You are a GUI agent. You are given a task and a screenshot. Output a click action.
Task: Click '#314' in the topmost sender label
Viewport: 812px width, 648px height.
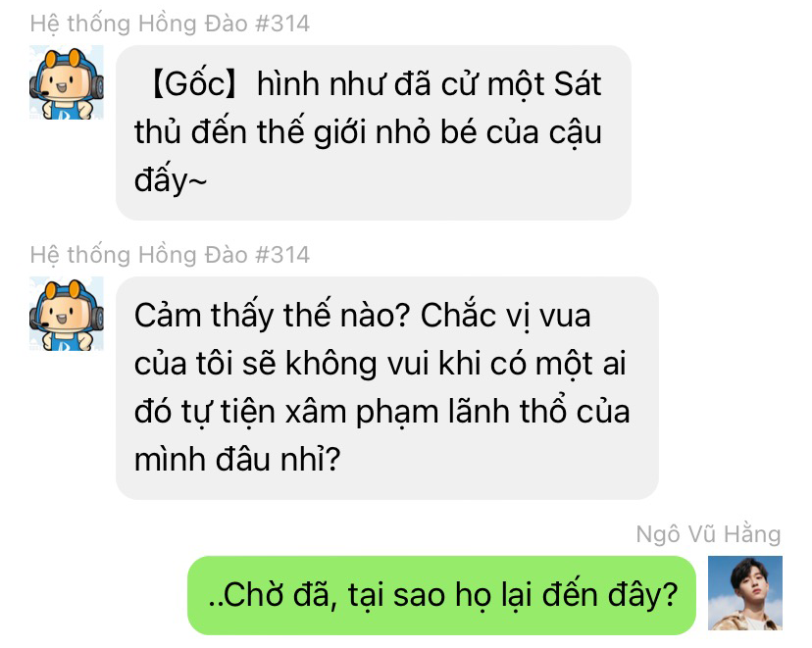coord(282,24)
